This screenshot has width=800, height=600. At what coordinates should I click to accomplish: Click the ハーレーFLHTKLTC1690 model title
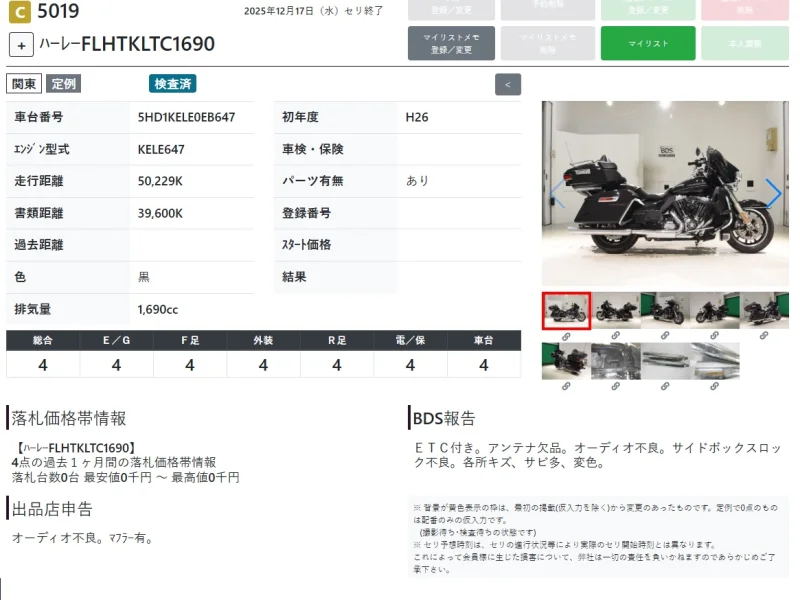pos(127,44)
